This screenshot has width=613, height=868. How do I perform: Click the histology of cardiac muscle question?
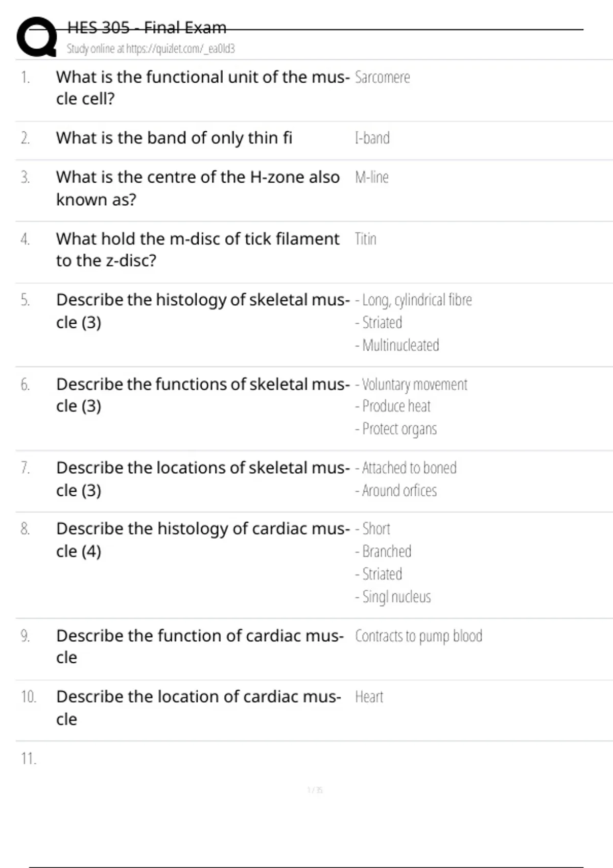tap(202, 540)
